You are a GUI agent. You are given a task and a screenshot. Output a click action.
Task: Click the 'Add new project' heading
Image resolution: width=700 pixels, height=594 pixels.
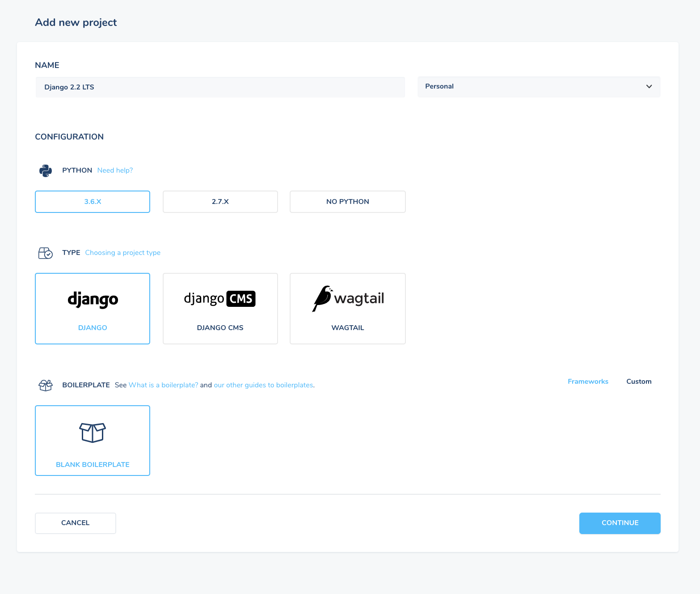(x=76, y=23)
